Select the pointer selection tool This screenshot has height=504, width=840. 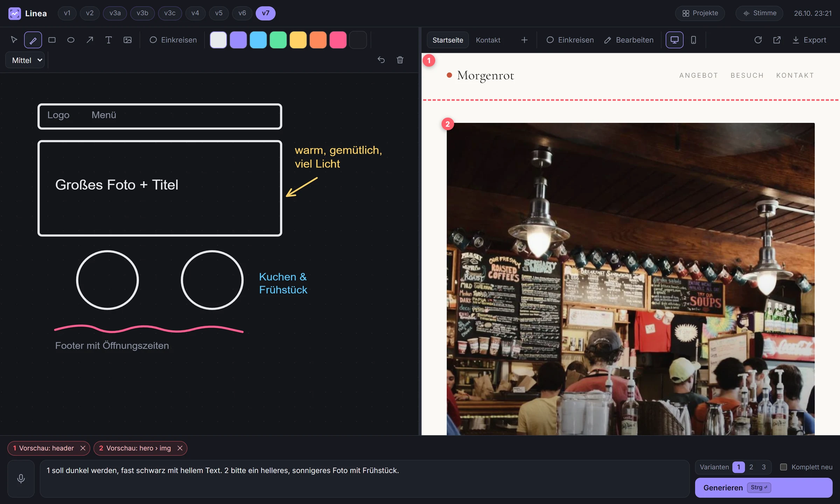click(14, 40)
